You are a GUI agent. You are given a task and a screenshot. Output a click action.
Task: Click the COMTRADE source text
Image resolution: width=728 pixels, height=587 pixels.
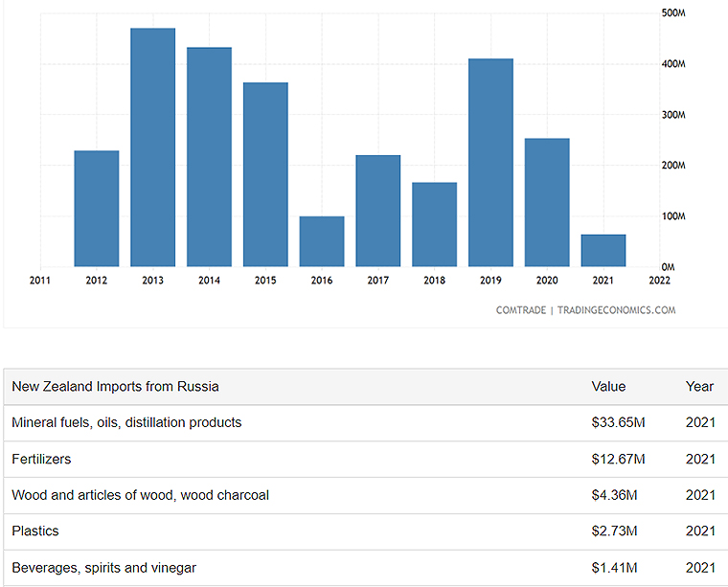[521, 310]
